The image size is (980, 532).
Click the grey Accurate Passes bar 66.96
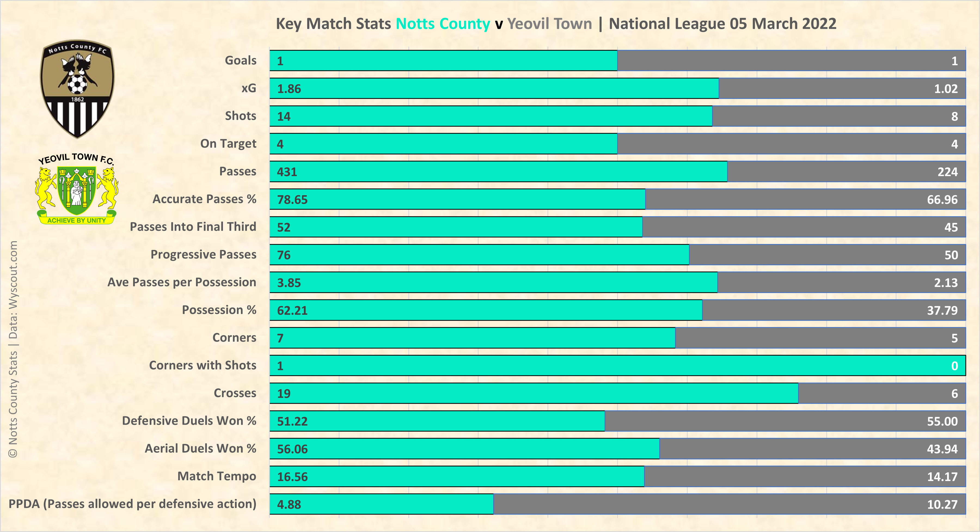click(805, 199)
